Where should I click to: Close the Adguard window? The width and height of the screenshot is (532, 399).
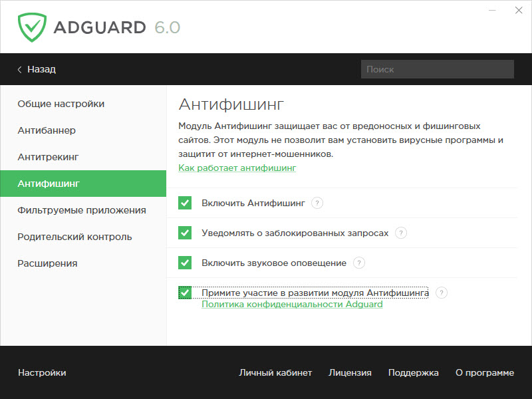pyautogui.click(x=519, y=11)
